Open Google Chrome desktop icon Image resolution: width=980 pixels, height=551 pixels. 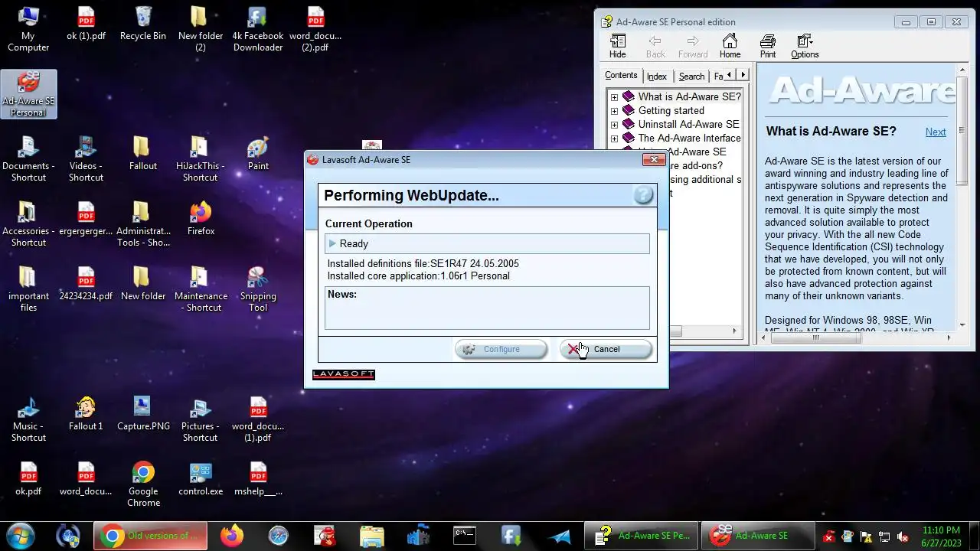tap(143, 484)
